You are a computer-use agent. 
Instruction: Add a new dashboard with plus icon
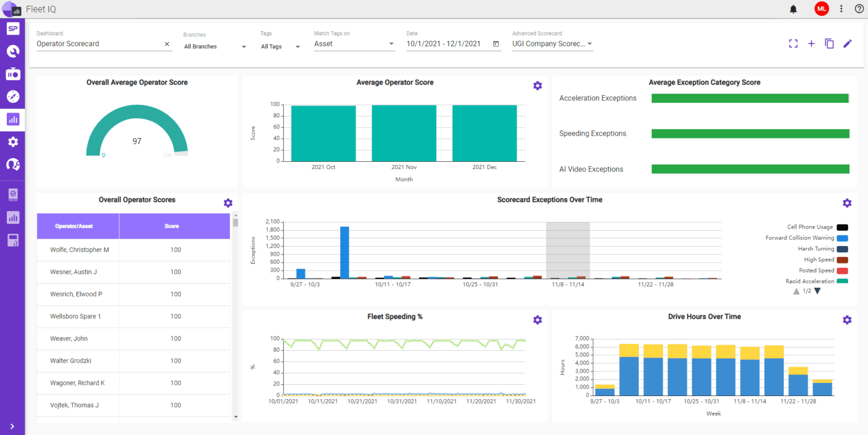811,44
